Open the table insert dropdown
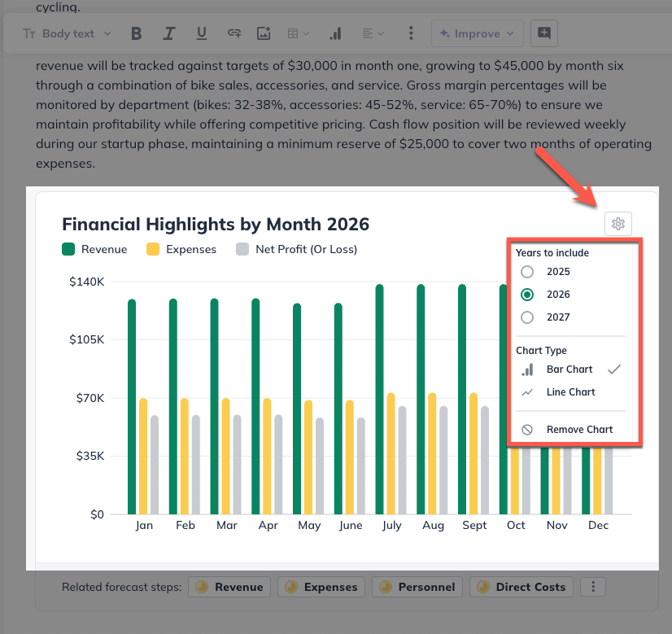Screen dimensions: 672x634 (x=299, y=33)
